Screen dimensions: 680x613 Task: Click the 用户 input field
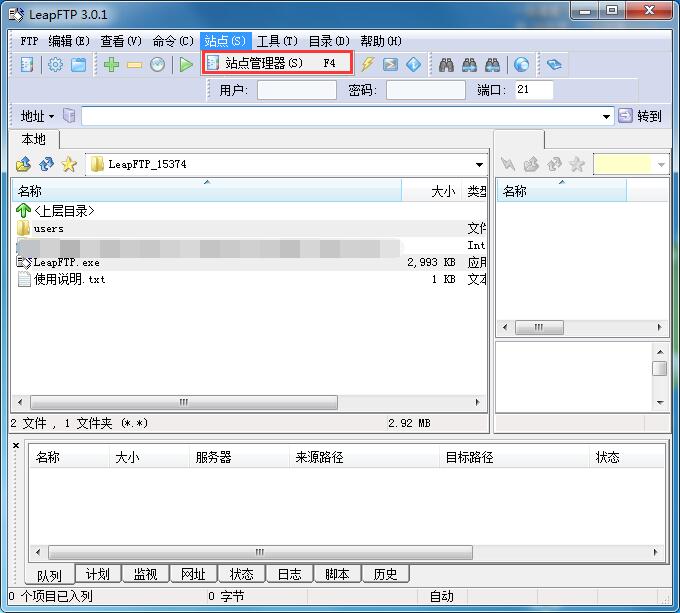297,90
